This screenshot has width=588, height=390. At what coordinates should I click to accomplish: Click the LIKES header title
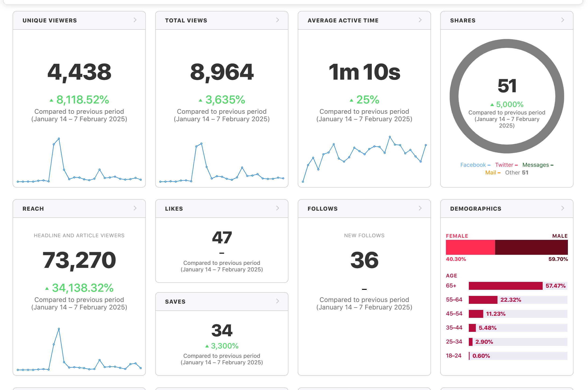(174, 209)
